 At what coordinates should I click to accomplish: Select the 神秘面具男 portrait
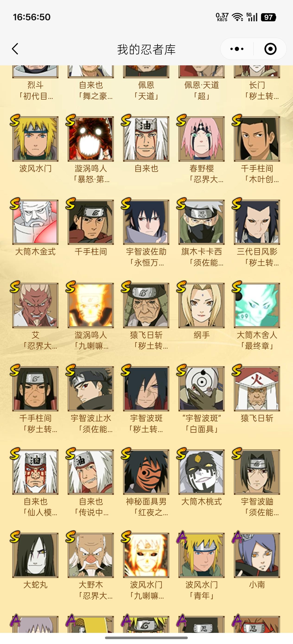pyautogui.click(x=146, y=472)
